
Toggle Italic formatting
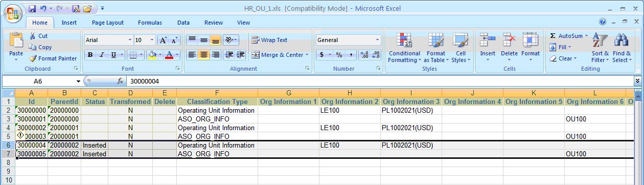tap(101, 55)
